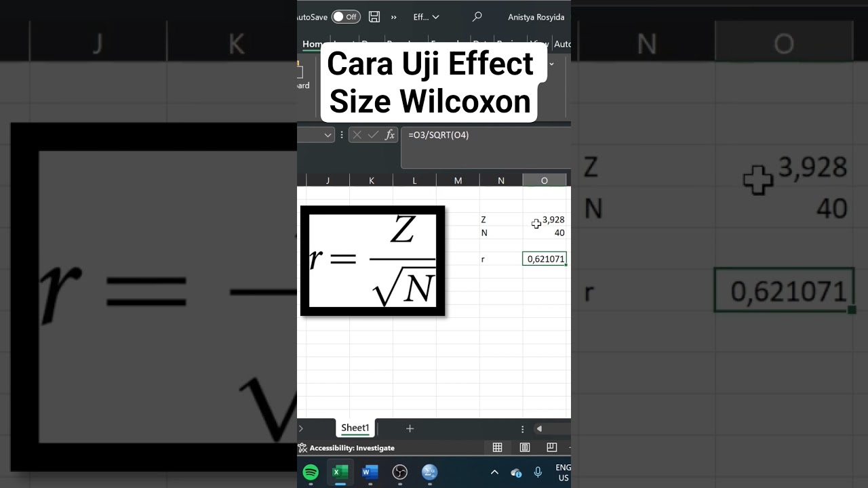
Task: Open the Insert Function fx icon
Action: [390, 135]
